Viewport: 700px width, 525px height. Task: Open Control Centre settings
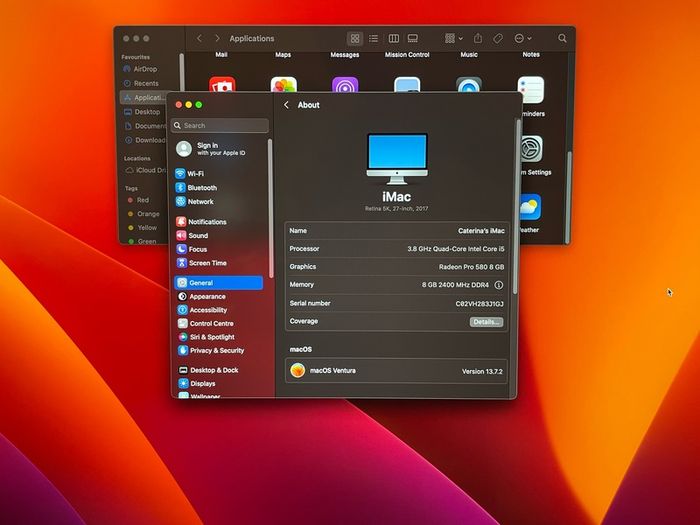coord(205,323)
